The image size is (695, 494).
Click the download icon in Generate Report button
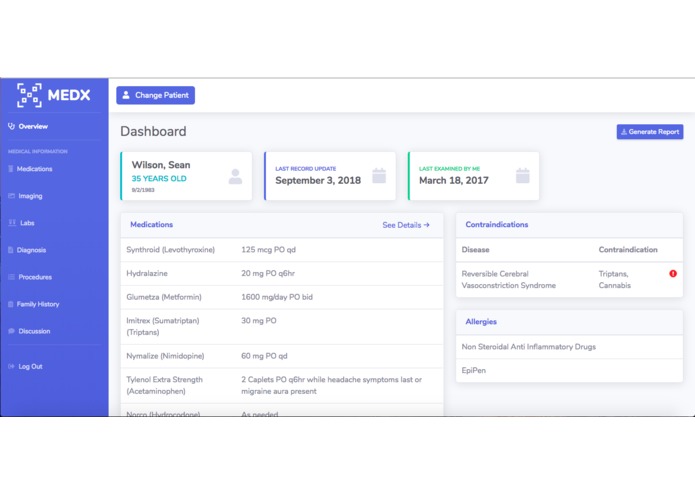point(624,132)
